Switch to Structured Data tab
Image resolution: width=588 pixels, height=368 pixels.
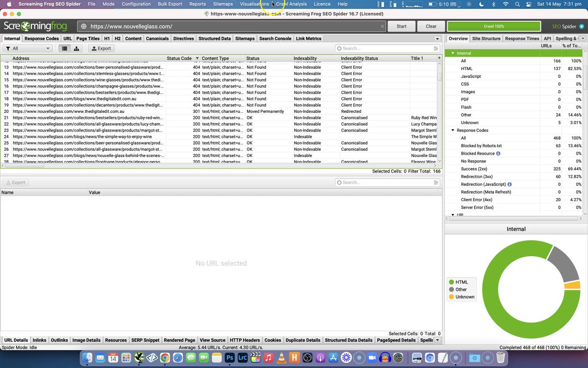(215, 38)
